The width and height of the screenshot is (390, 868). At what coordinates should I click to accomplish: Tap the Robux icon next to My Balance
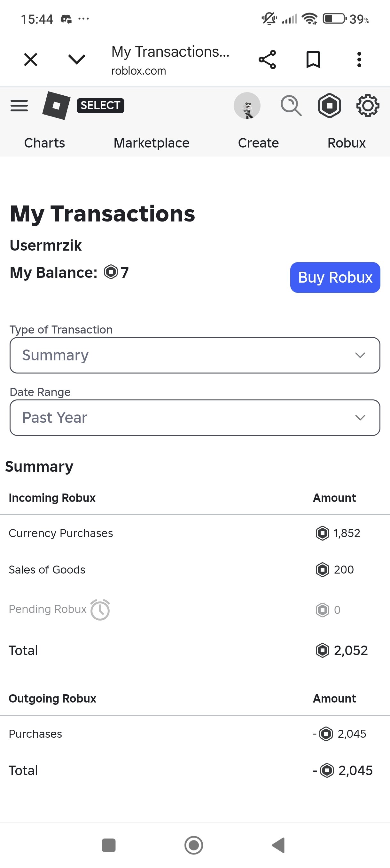111,272
